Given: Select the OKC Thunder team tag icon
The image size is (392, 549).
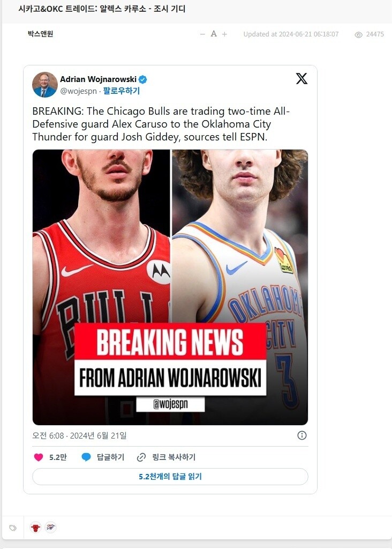Looking at the screenshot, I should click(x=51, y=527).
